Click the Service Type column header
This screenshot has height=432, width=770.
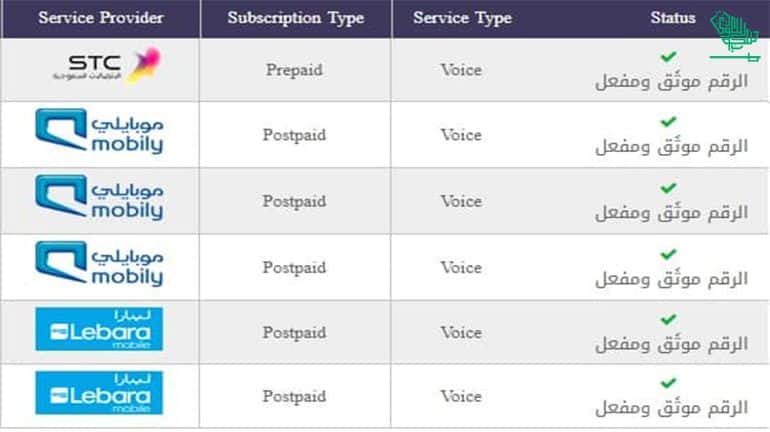click(x=463, y=18)
